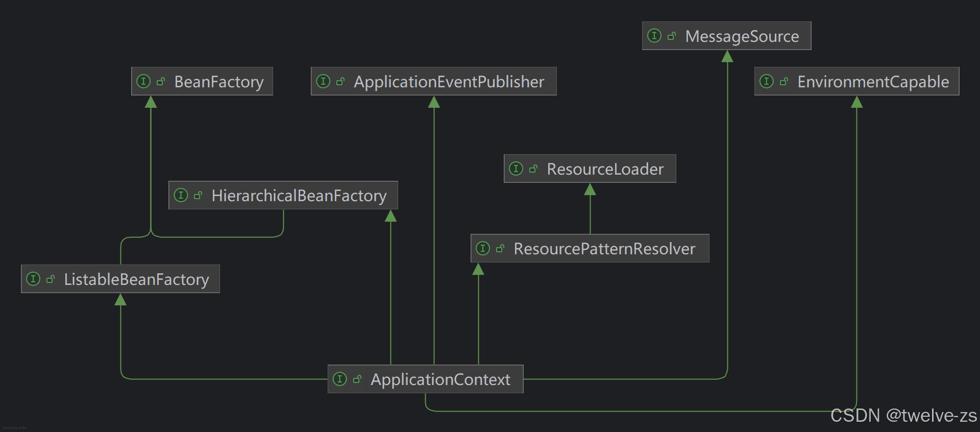Screen dimensions: 980x432
Task: Click the interface icon on the ResourceLoader node
Action: coord(516,169)
